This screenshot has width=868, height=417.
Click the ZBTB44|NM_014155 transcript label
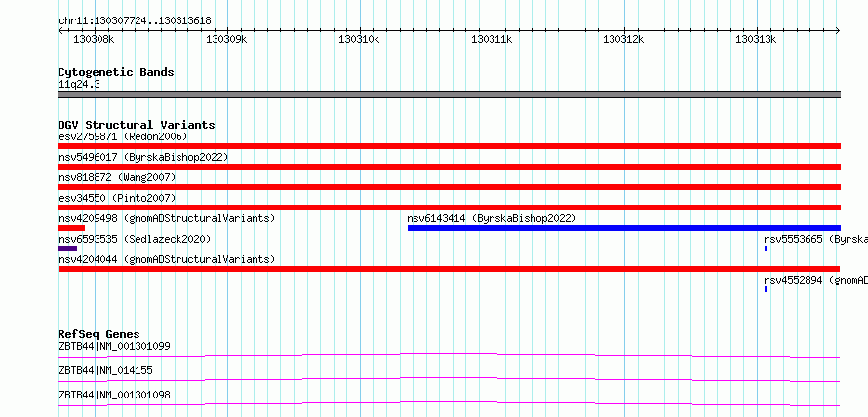point(105,370)
